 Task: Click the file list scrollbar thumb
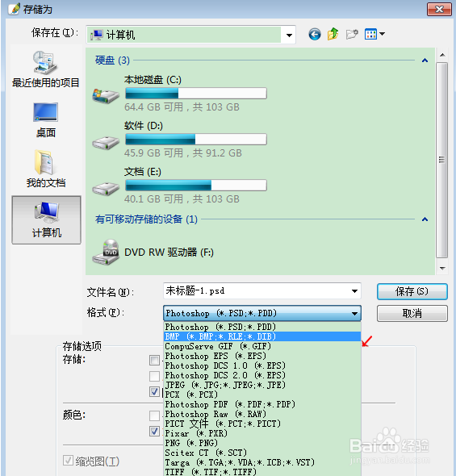441,160
